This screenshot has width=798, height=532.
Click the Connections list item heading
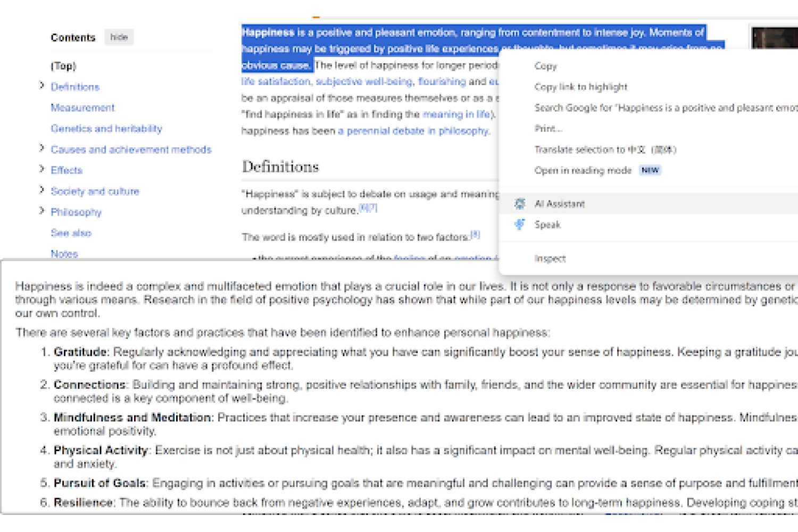89,385
